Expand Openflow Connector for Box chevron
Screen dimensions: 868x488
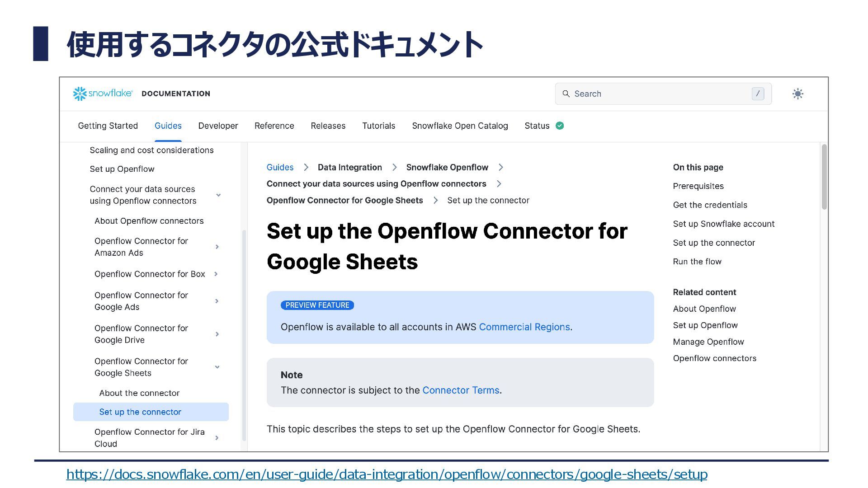[216, 274]
